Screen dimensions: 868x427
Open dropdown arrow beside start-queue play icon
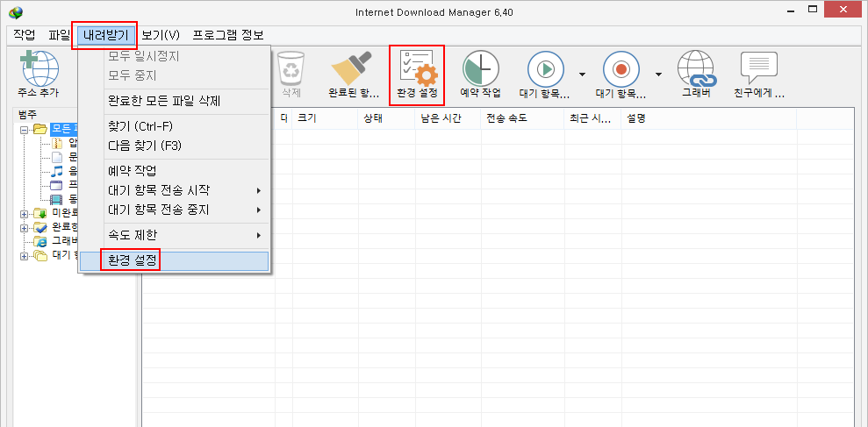582,75
